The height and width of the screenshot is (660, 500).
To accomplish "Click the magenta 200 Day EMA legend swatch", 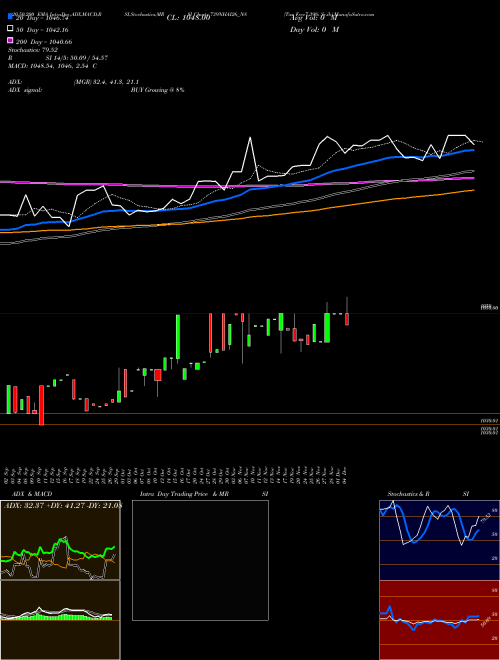I will pos(11,40).
